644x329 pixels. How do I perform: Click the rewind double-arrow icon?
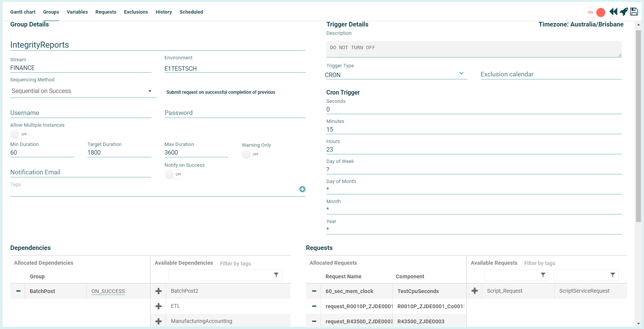click(613, 12)
